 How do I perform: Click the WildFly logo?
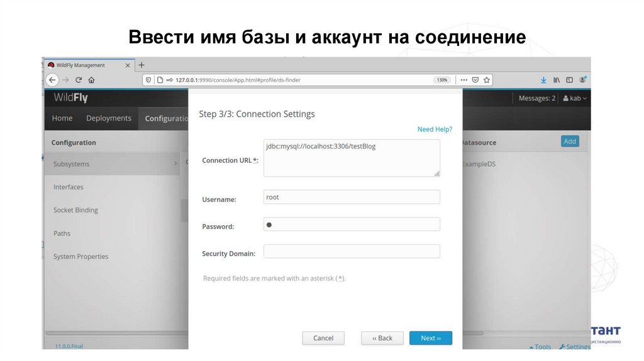pyautogui.click(x=70, y=97)
